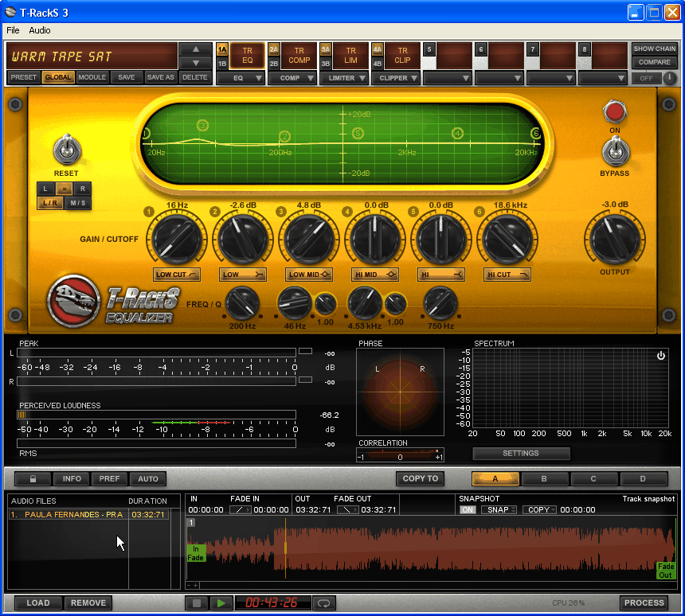Click the 200 Hz frequency knob
Screen dimensions: 685x616
pos(242,303)
